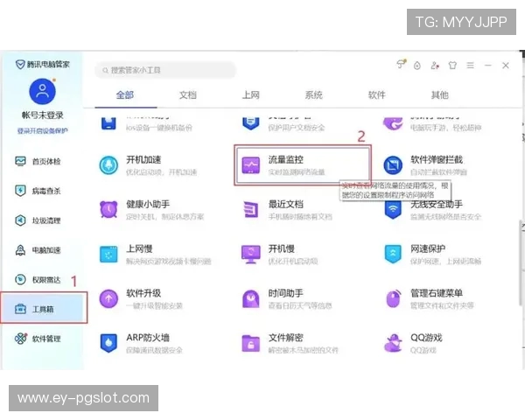Open the skin shirt icon in title bar
The image size is (525, 420).
coord(452,66)
